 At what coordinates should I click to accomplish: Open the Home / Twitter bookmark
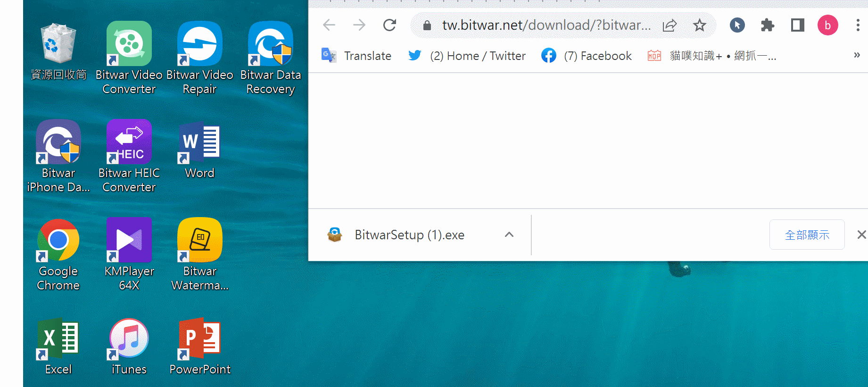tap(467, 56)
